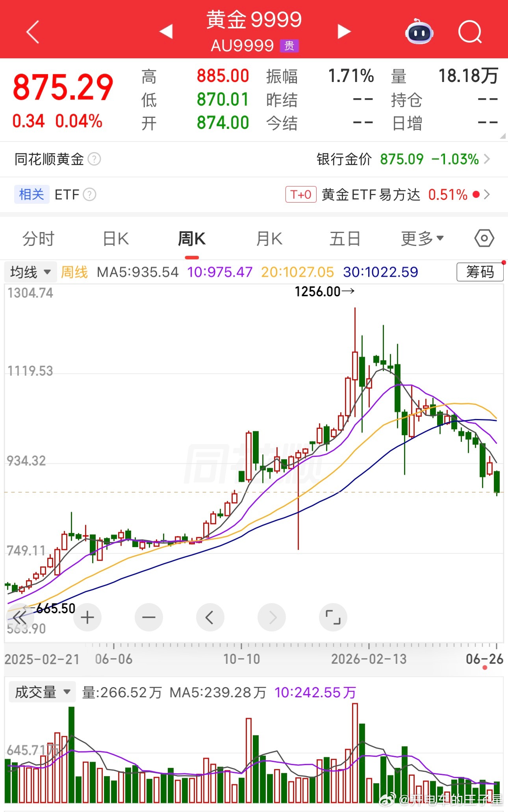Open the 筹码 chip distribution button
This screenshot has width=508, height=812.
click(480, 272)
